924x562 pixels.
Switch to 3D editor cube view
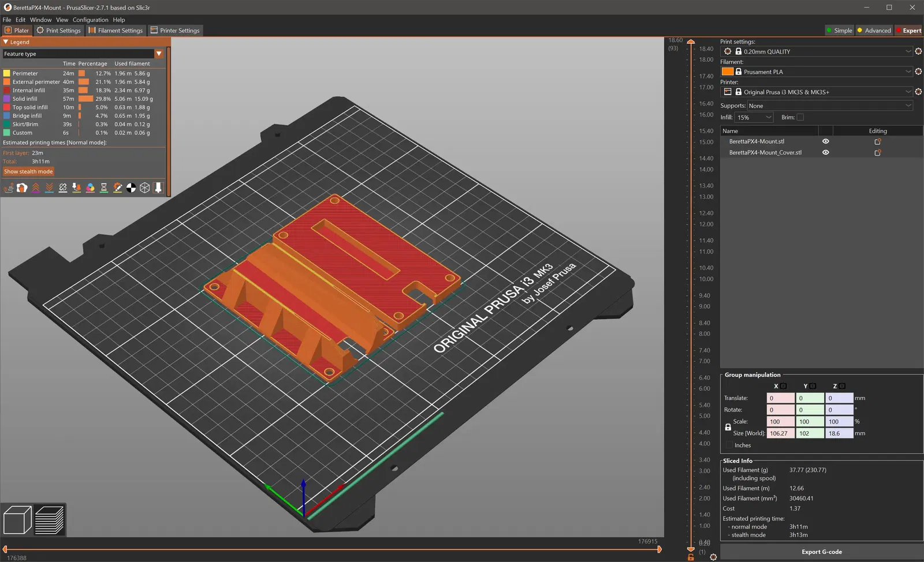coord(17,520)
